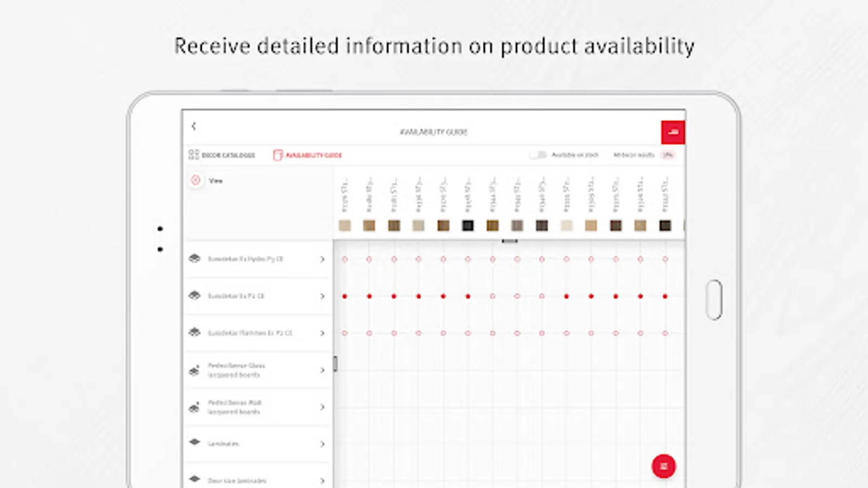The height and width of the screenshot is (488, 868).
Task: Click the Availability Guide page title
Action: click(433, 132)
